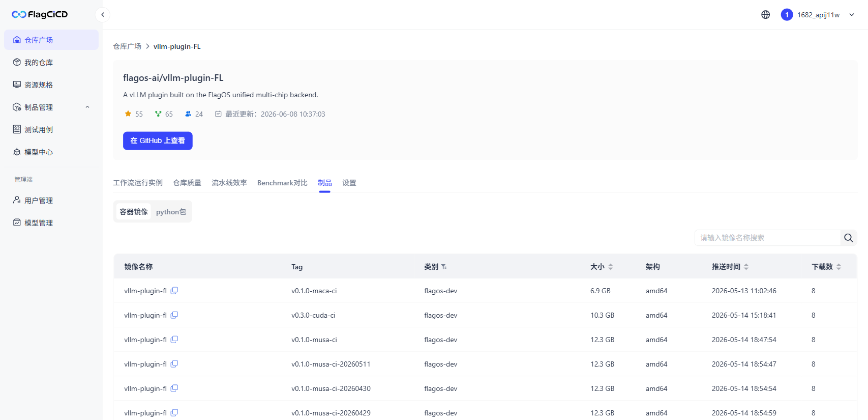Click the contributors icon
The height and width of the screenshot is (420, 868).
(188, 114)
